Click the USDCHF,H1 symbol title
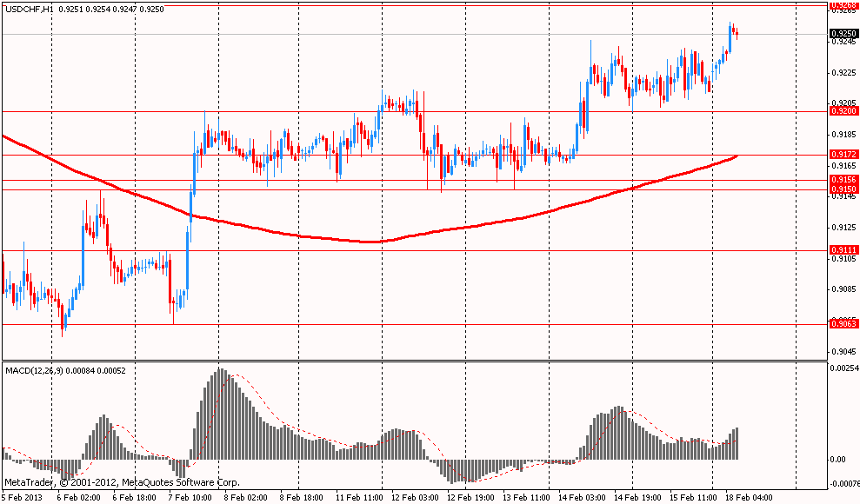Screen dimensions: 860x504 30,10
